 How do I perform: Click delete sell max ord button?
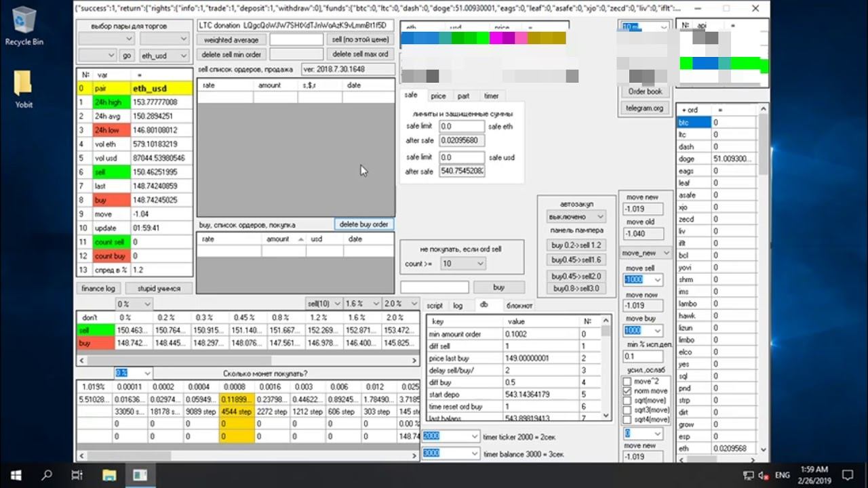coord(360,54)
